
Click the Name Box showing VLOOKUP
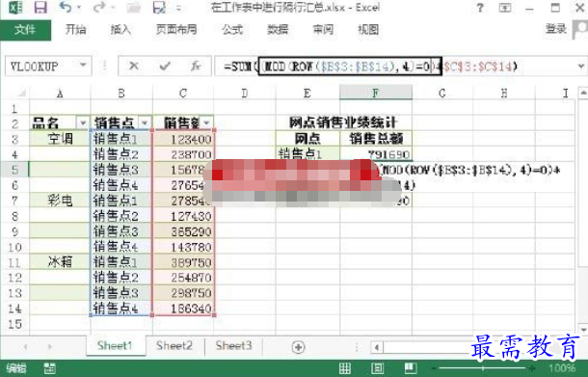click(x=41, y=67)
